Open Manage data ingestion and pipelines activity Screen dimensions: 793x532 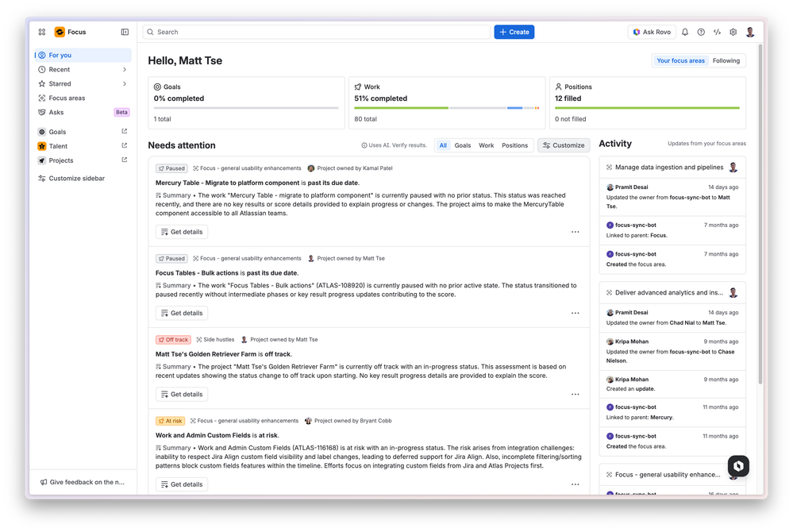click(669, 168)
